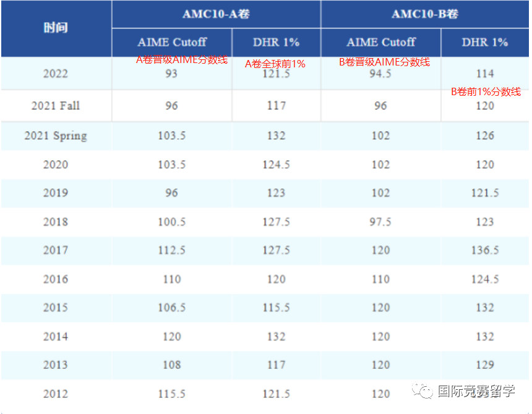Image resolution: width=532 pixels, height=414 pixels.
Task: Select 2015 A卷 DHR value 115.5
Action: 276,308
